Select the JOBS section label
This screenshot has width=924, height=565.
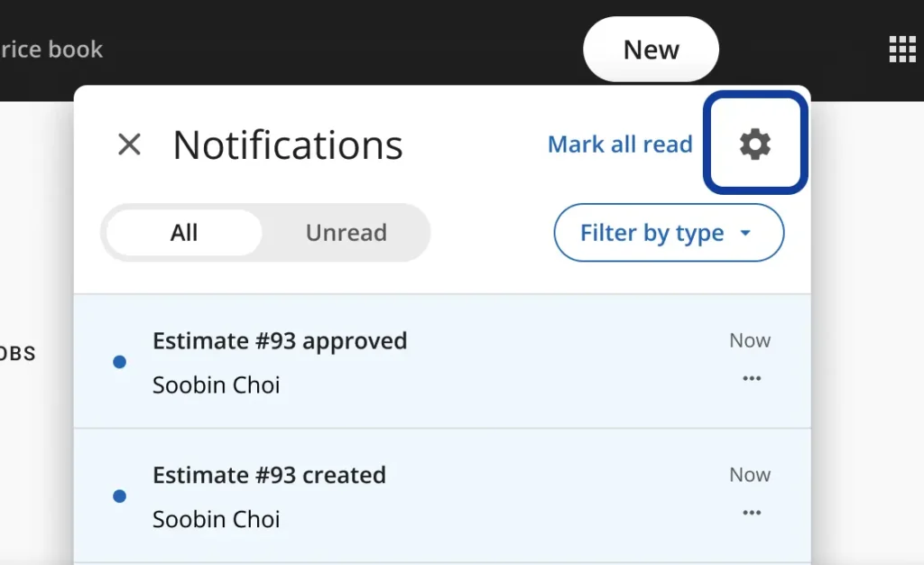(17, 354)
